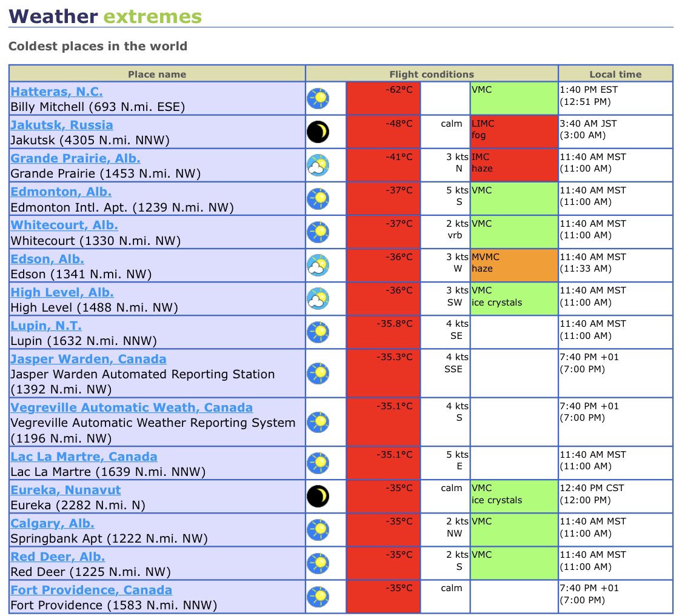The width and height of the screenshot is (682, 616).
Task: Open the Red Deer, Alb. link
Action: (x=58, y=557)
